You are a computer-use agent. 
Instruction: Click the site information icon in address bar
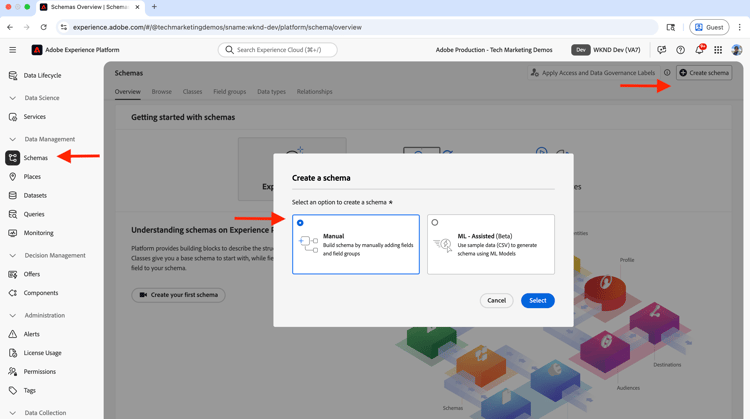pos(64,27)
